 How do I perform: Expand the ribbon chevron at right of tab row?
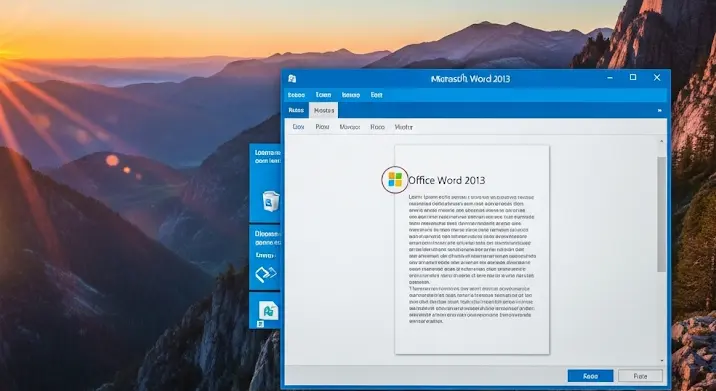[659, 111]
